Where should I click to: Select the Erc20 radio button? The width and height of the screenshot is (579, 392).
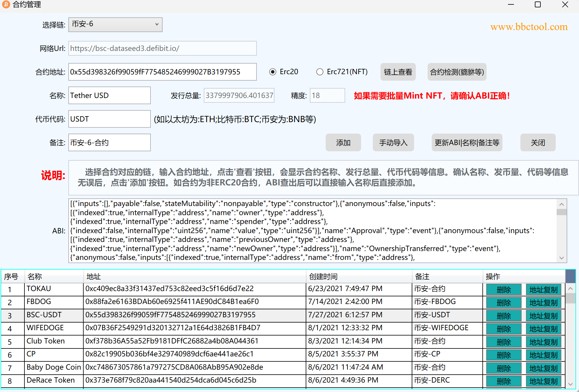click(273, 72)
